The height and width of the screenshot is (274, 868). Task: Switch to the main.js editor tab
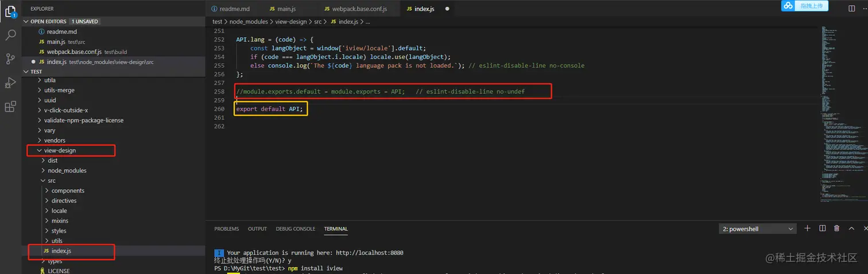(288, 9)
